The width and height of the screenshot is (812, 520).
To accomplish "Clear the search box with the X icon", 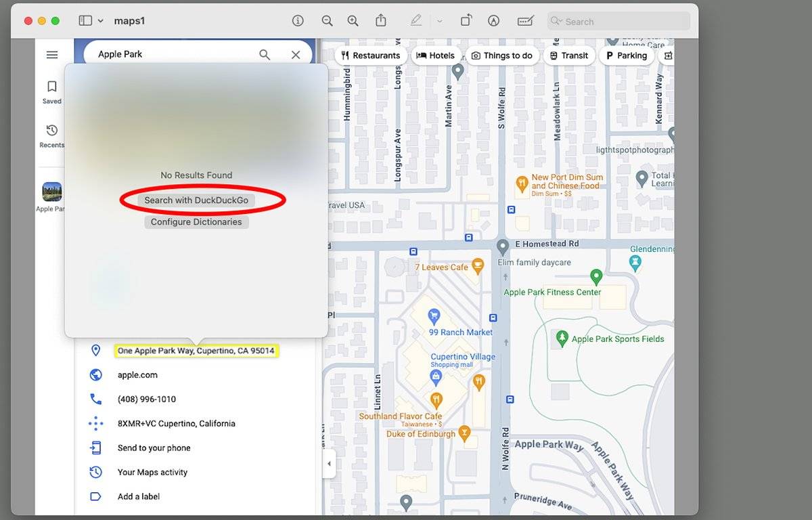I will [296, 54].
